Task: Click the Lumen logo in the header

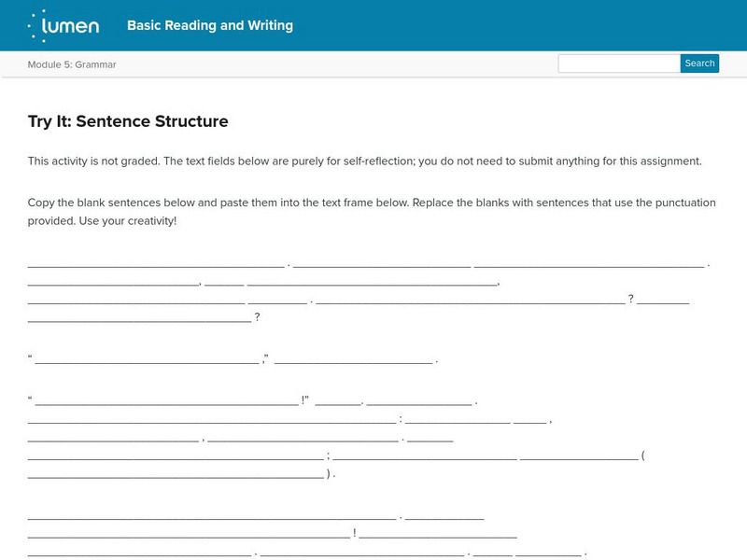Action: (63, 25)
